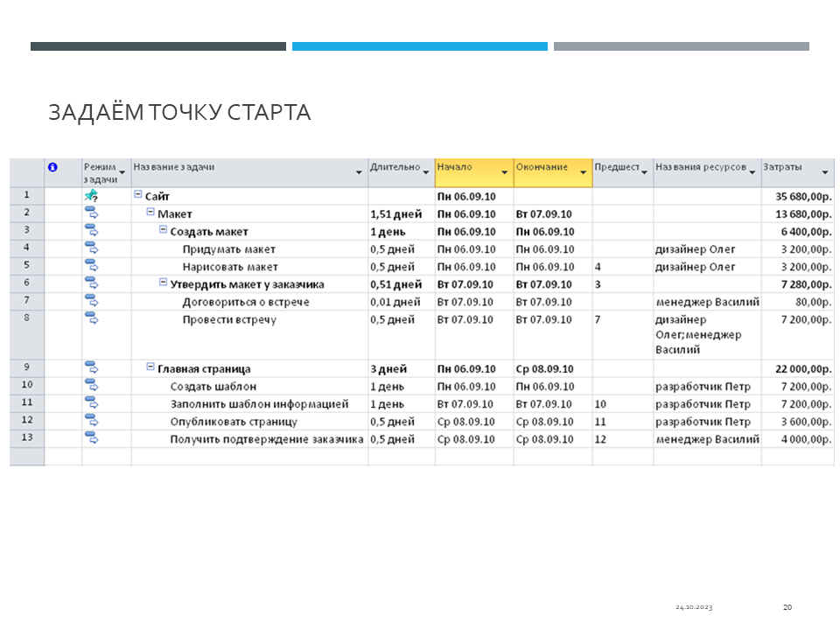Image resolution: width=840 pixels, height=630 pixels.
Task: Click task mode icon for Создать макет
Action: point(92,230)
